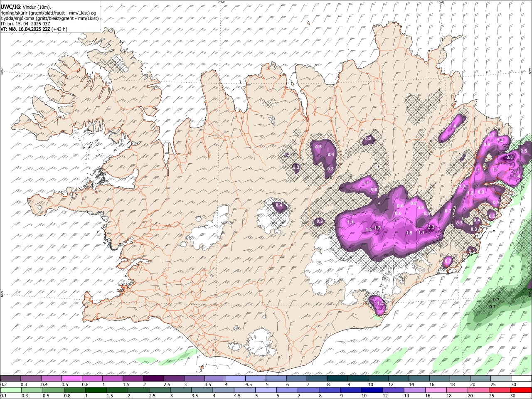The width and height of the screenshot is (532, 399).
Task: Click the 1.7 precipitation value on the map
Action: pos(421,232)
